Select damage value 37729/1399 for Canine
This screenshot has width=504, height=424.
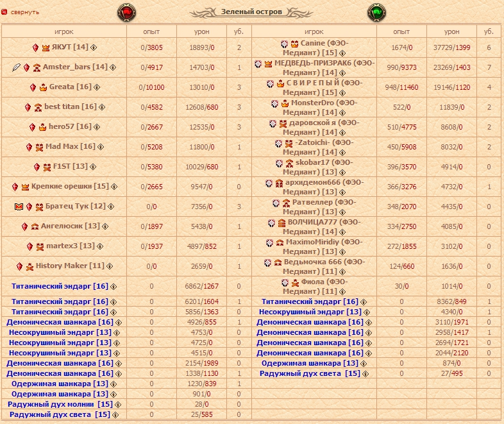pyautogui.click(x=451, y=48)
